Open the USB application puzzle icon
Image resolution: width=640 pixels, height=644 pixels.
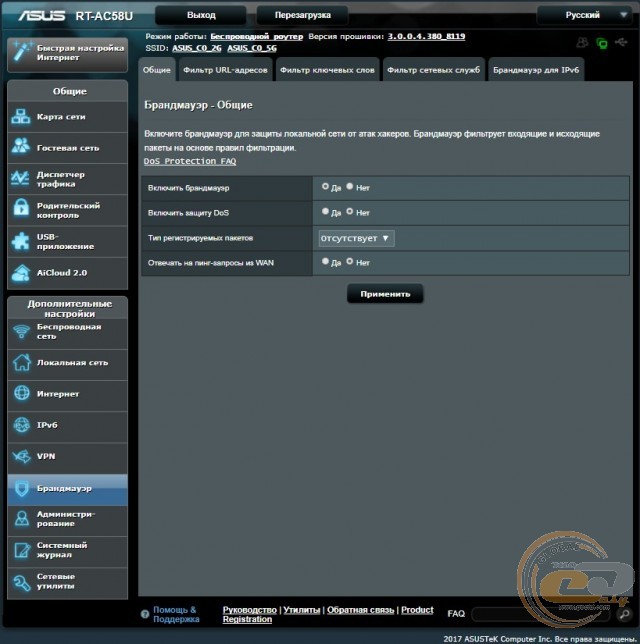(x=21, y=242)
